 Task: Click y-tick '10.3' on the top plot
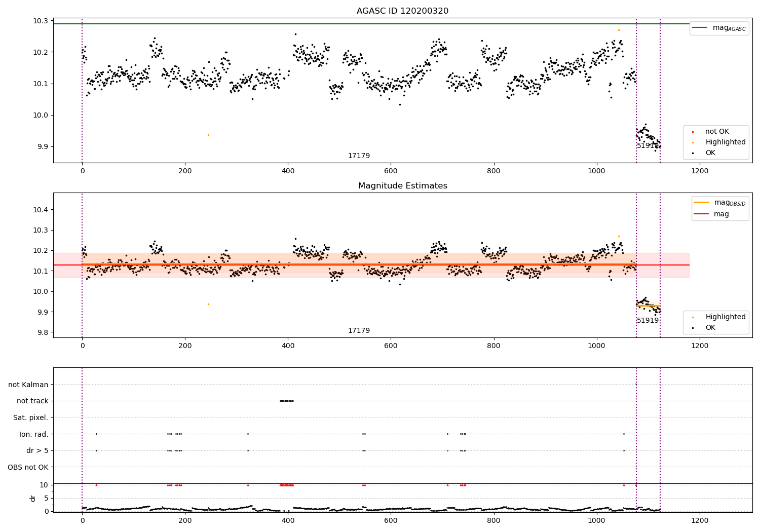coord(41,21)
